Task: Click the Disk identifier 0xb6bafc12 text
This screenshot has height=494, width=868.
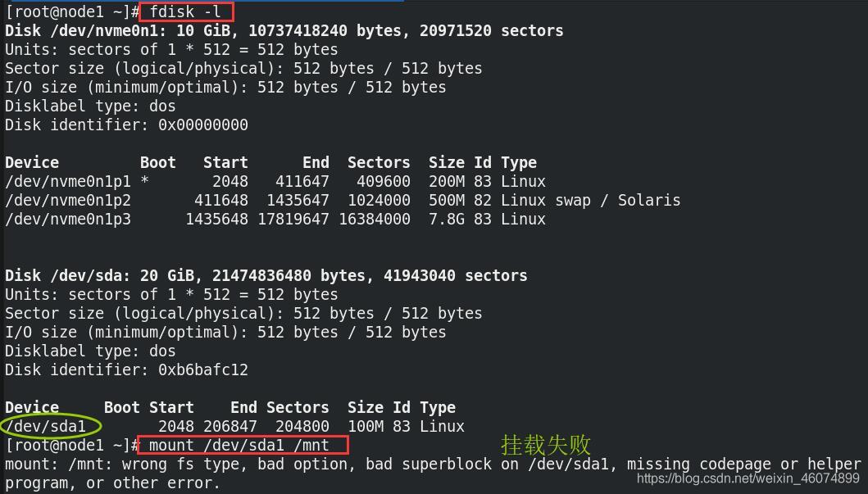Action: 126,369
